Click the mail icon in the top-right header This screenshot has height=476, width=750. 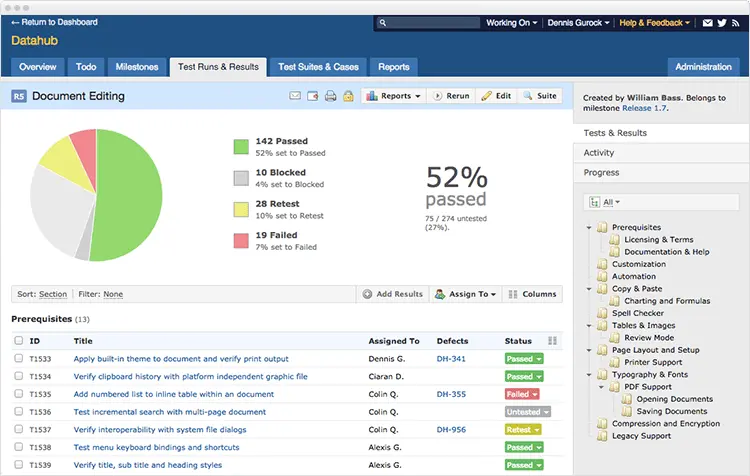(x=707, y=22)
